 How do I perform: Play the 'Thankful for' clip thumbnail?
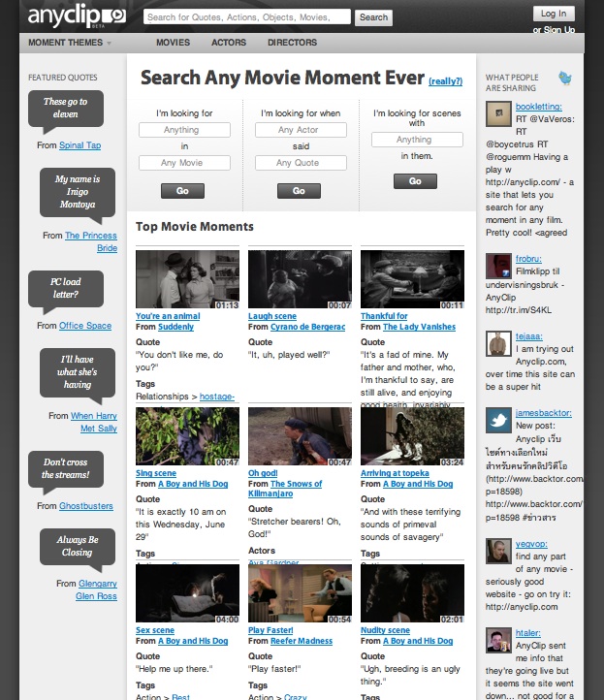[412, 279]
